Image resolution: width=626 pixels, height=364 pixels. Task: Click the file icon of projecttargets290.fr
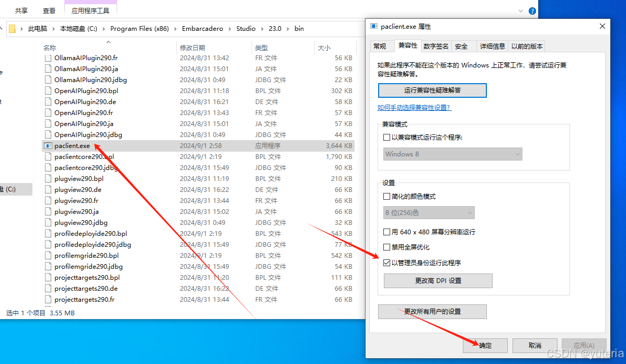[x=48, y=299]
